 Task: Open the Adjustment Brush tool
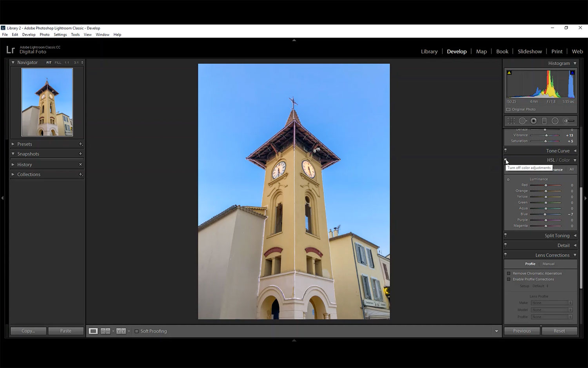[x=569, y=121]
